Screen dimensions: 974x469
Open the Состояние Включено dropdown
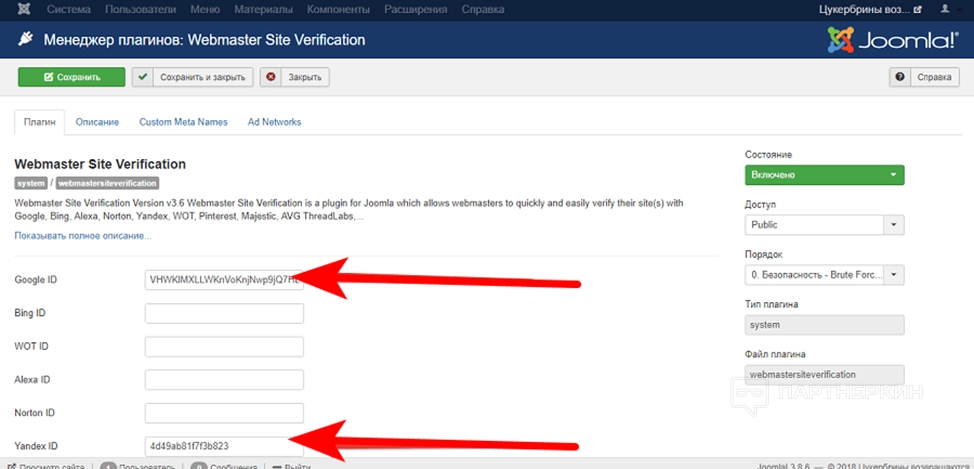point(824,175)
